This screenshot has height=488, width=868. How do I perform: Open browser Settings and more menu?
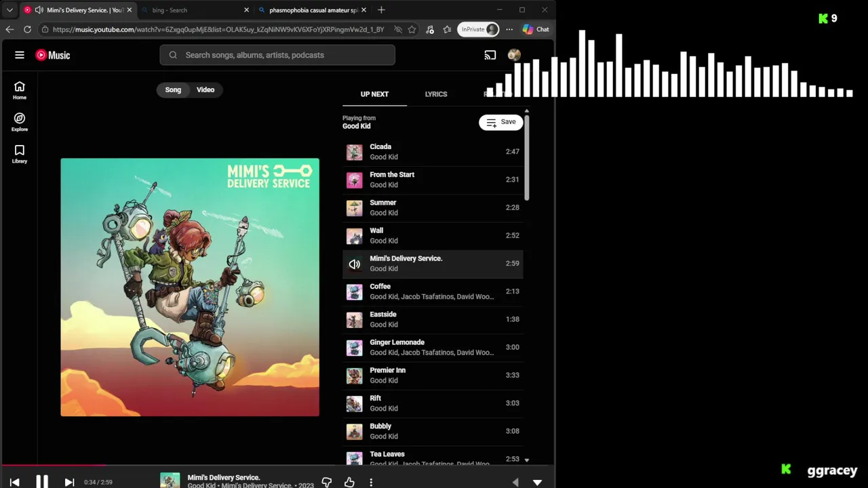(509, 29)
